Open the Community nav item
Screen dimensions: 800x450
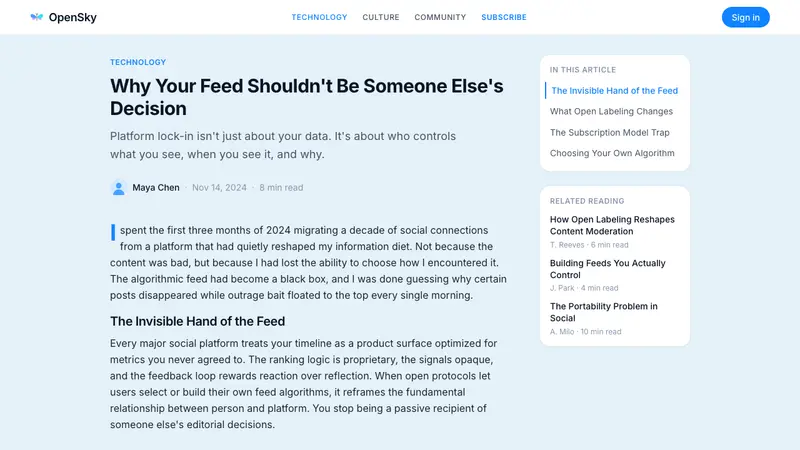[x=440, y=17]
